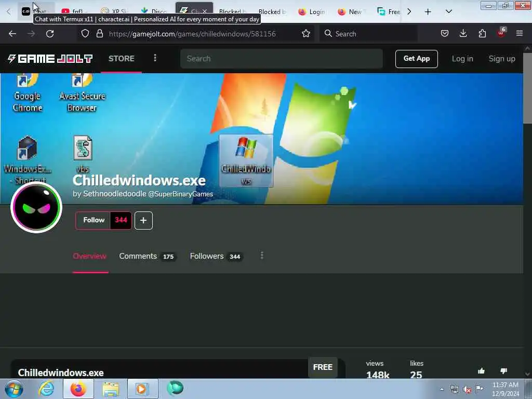Click the FREE price badge

[323, 367]
